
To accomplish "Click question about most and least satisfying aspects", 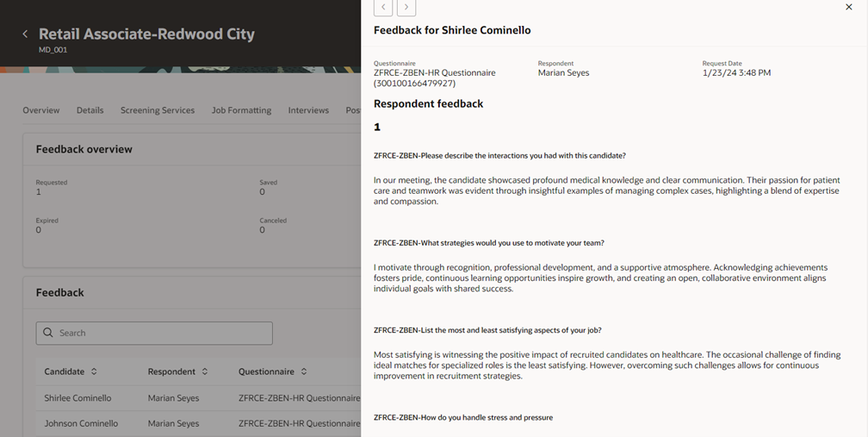I will coord(487,330).
